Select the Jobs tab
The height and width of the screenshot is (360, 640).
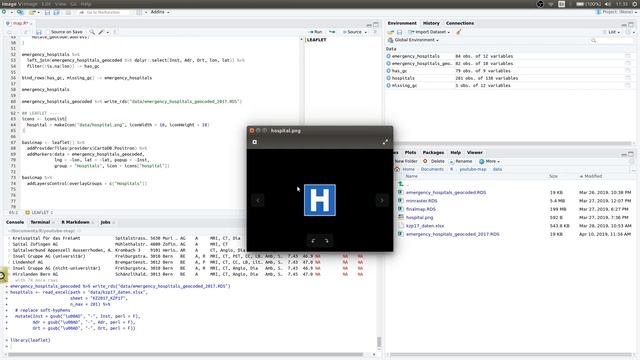click(105, 222)
